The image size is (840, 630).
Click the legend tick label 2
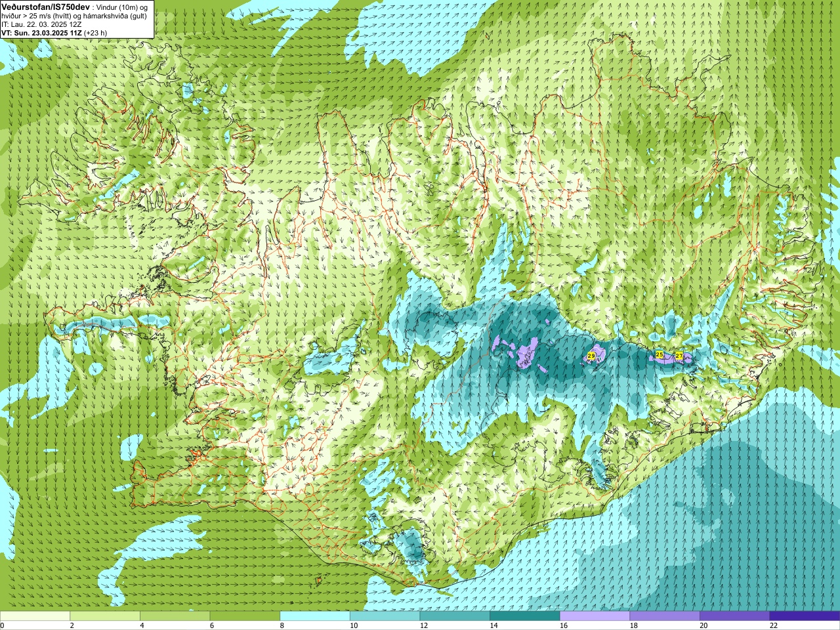coord(72,625)
